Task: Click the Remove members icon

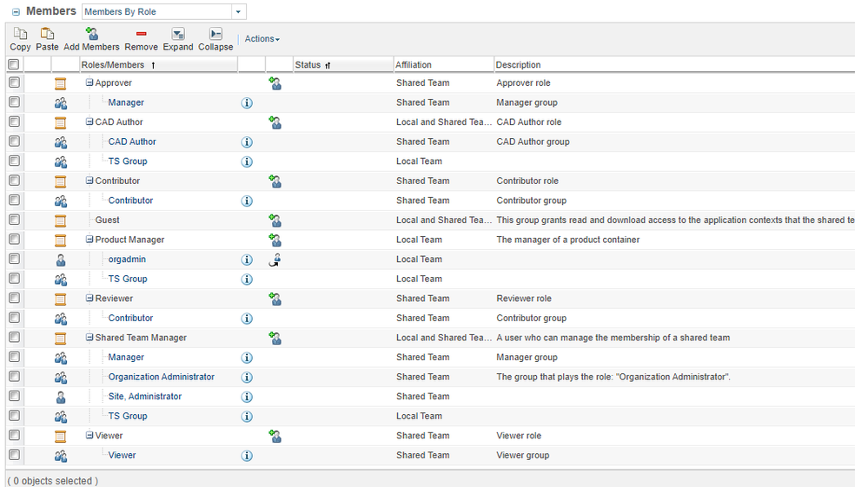Action: point(141,34)
